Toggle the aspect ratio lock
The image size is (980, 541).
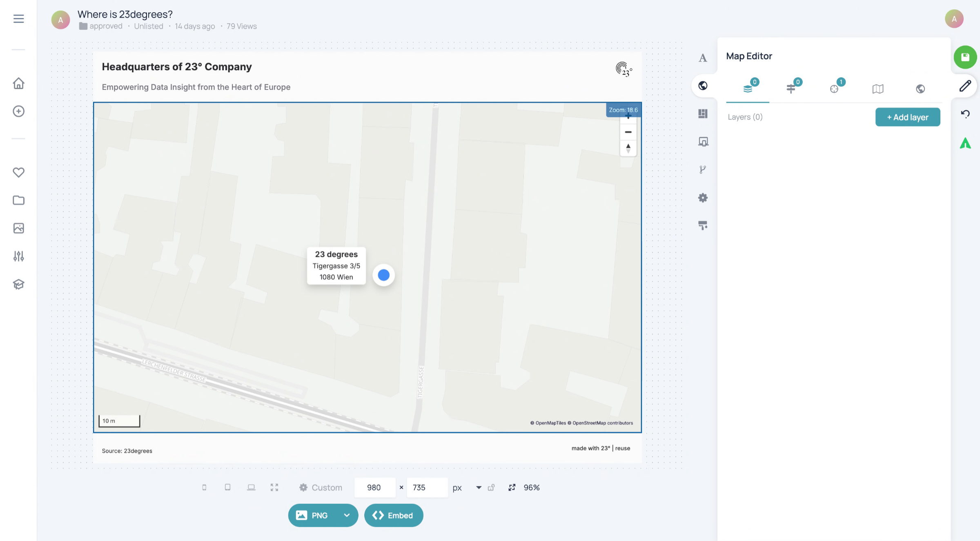coord(491,488)
